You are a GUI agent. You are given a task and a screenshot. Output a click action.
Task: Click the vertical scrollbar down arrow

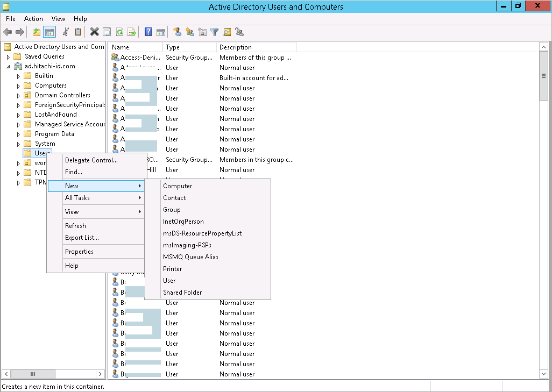pos(543,374)
